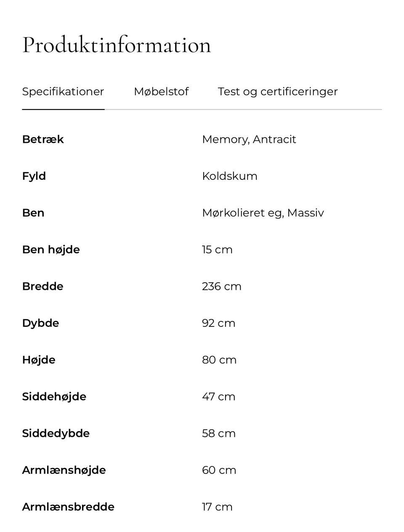The height and width of the screenshot is (532, 404).
Task: Click the Armlænshøjde label
Action: (64, 470)
